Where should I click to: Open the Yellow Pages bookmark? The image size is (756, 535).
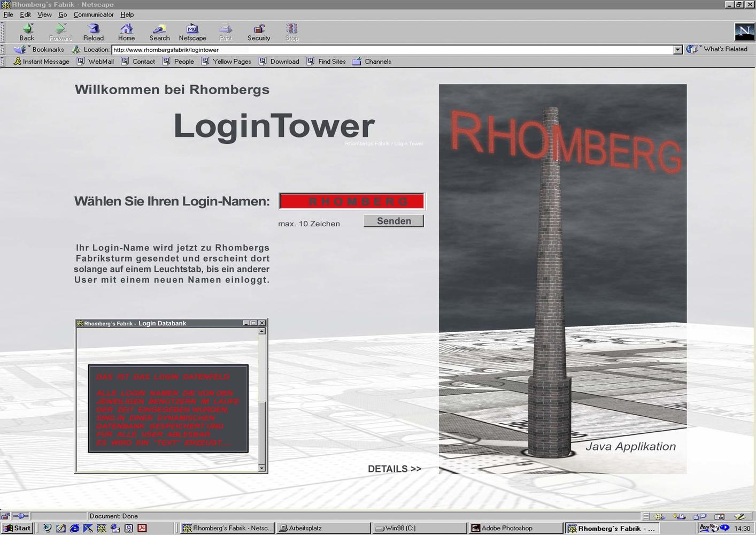(226, 62)
